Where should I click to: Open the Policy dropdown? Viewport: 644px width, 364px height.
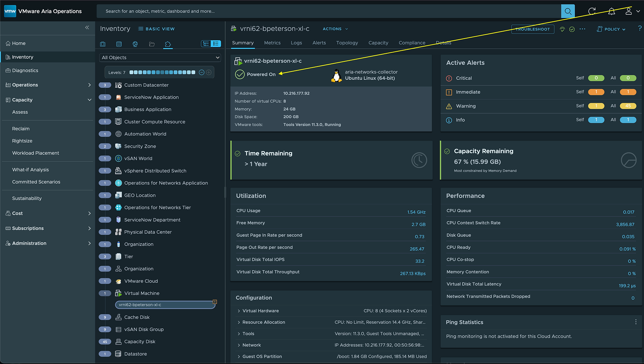(611, 29)
